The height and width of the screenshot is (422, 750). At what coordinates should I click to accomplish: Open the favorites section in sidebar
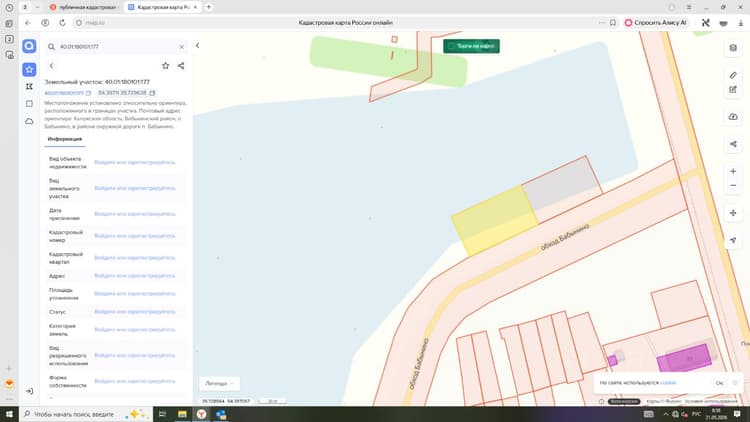click(29, 69)
